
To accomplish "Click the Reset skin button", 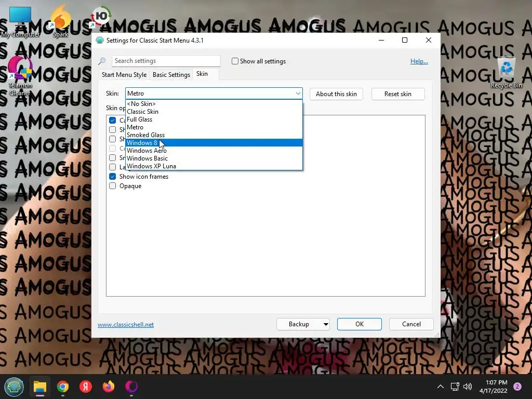I will point(397,94).
